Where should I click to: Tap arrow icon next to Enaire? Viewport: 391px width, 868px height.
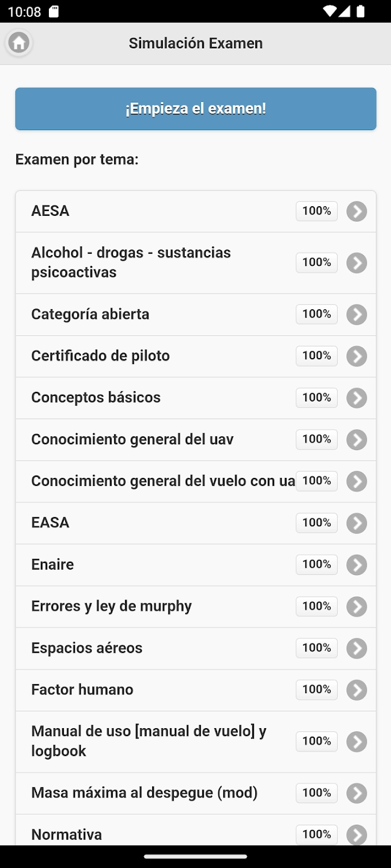tap(357, 565)
